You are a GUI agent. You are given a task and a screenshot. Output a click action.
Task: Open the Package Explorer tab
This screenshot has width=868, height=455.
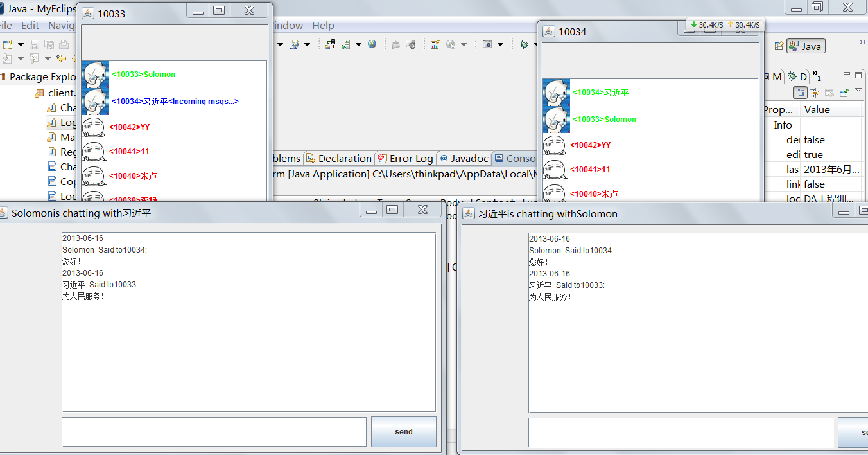[x=39, y=76]
